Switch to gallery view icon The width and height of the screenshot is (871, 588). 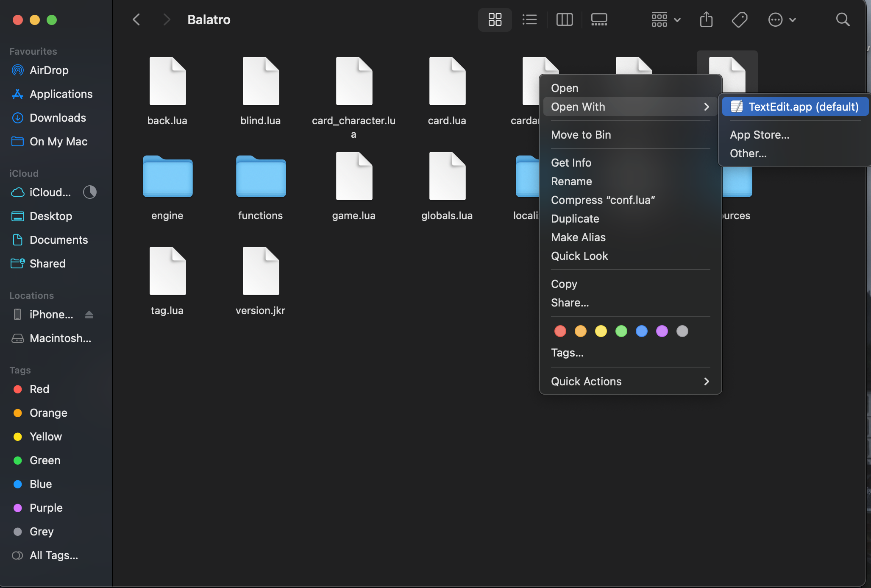pyautogui.click(x=599, y=20)
